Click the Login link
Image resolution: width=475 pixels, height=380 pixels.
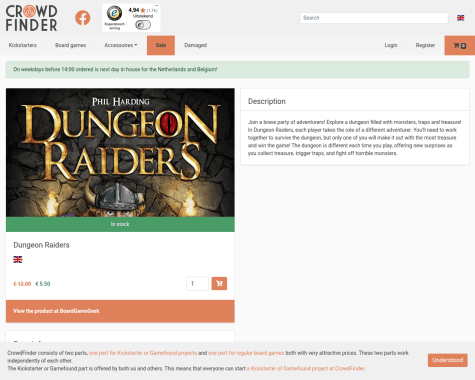(391, 45)
